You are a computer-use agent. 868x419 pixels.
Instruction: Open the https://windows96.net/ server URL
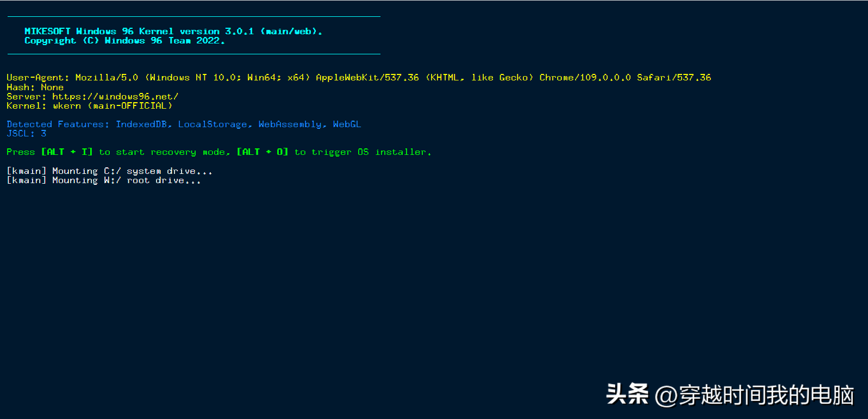[115, 97]
